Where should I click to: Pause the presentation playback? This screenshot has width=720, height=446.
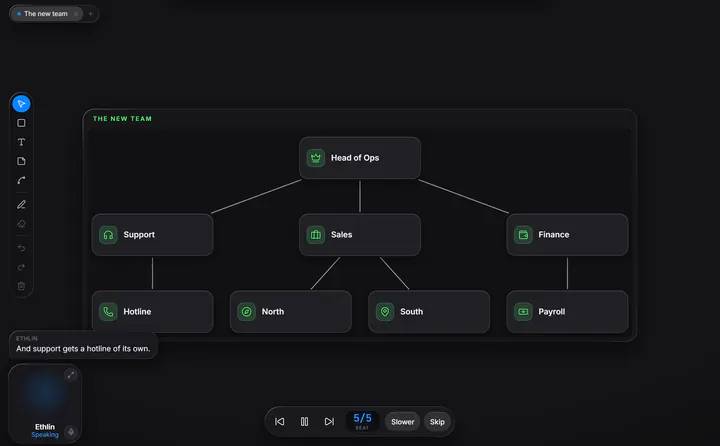click(304, 422)
